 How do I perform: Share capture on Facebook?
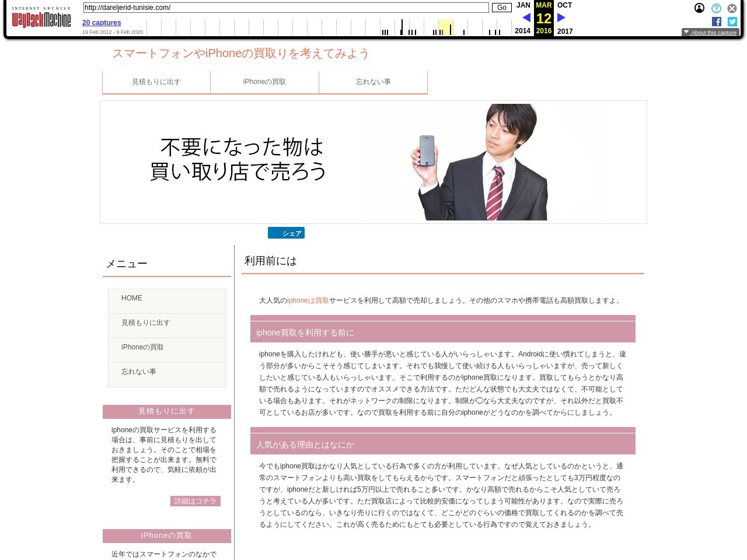pos(717,22)
